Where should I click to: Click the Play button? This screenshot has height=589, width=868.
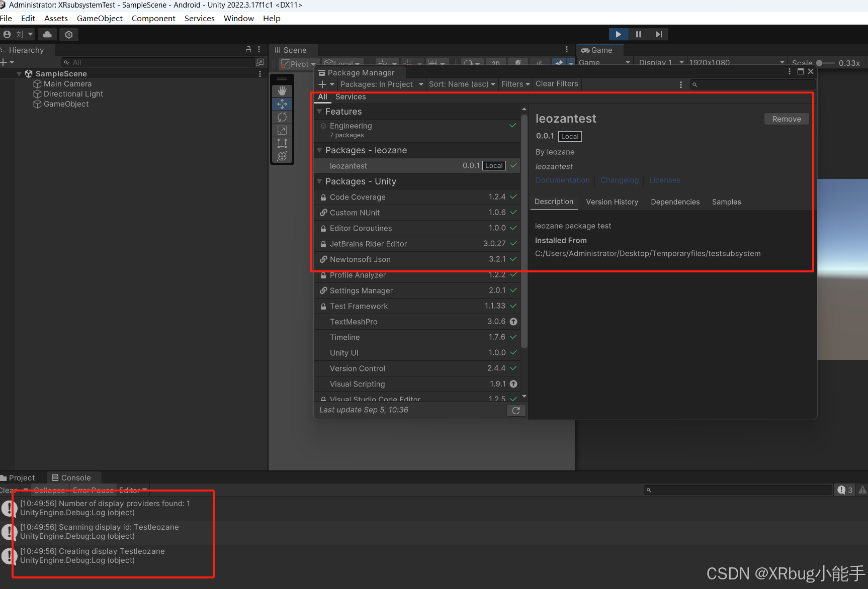619,34
